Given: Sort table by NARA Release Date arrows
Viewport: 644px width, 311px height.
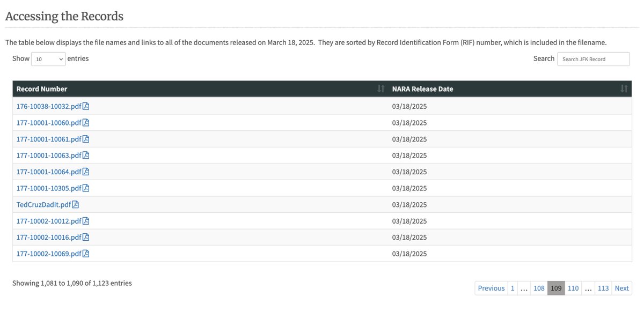Looking at the screenshot, I should (x=624, y=89).
